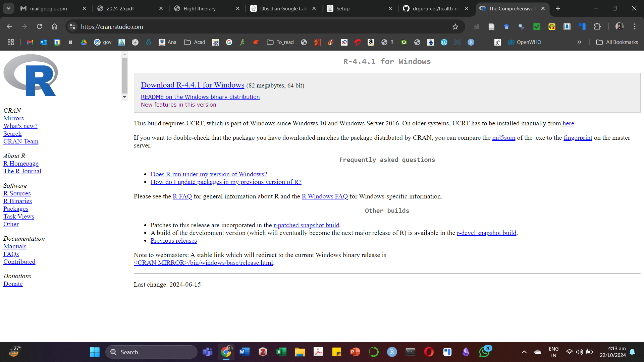644x362 pixels.
Task: Open the Gmail bookmark icon
Action: coord(30,42)
